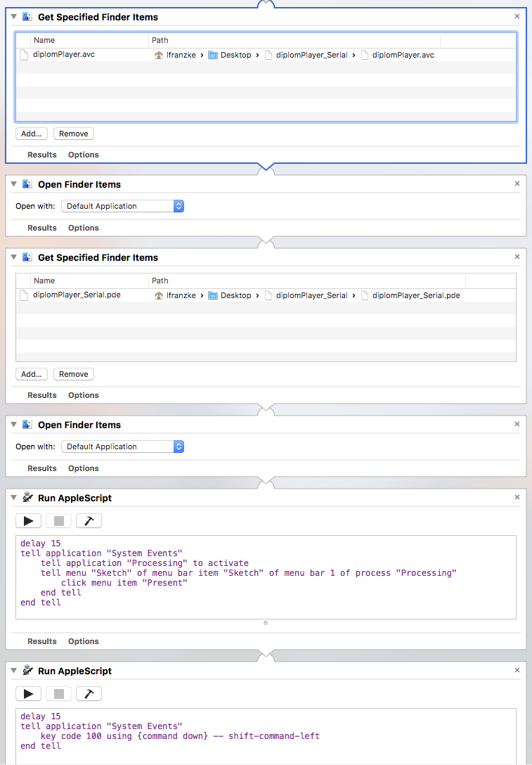Open Options of first Run AppleScript action
This screenshot has width=532, height=765.
tap(84, 641)
